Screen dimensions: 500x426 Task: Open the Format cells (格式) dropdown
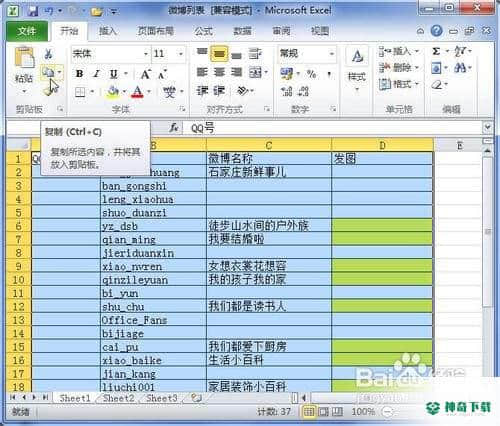click(x=399, y=84)
